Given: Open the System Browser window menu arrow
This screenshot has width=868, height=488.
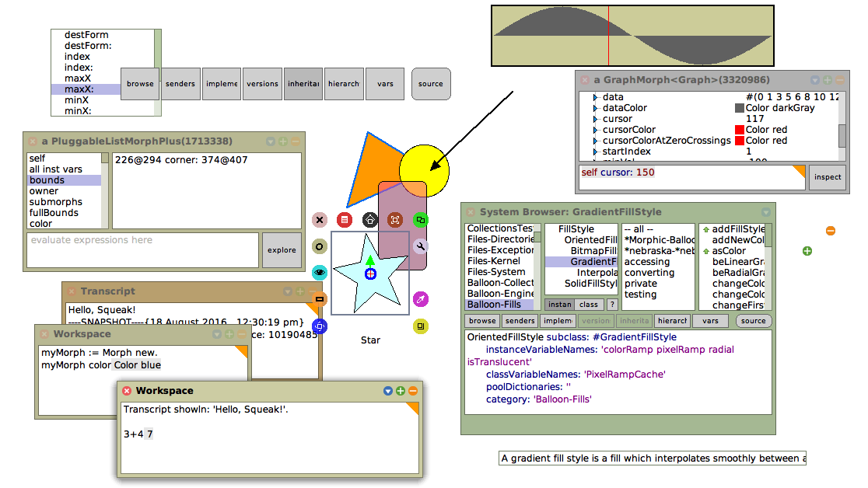Looking at the screenshot, I should [x=765, y=211].
